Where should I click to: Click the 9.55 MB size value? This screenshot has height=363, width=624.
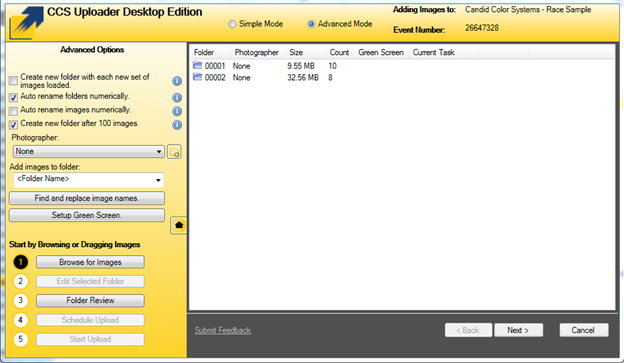[x=301, y=66]
